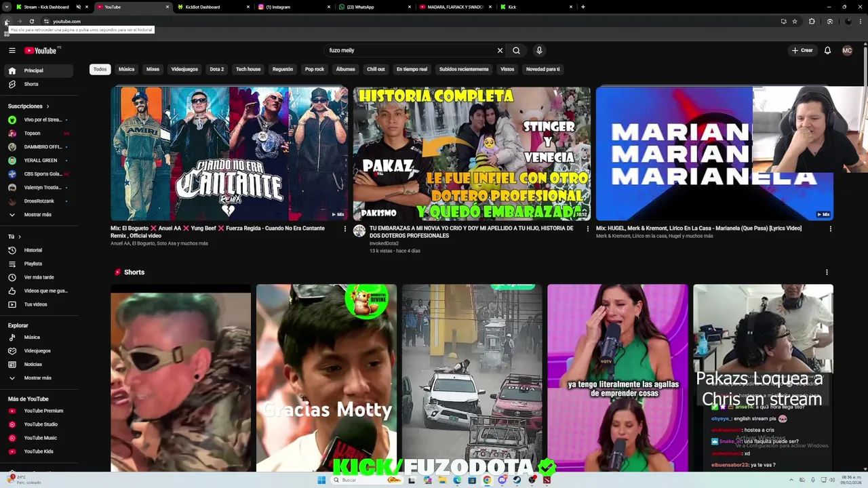868x488 pixels.
Task: Open CBS Sports Golazo subscription
Action: (x=38, y=174)
